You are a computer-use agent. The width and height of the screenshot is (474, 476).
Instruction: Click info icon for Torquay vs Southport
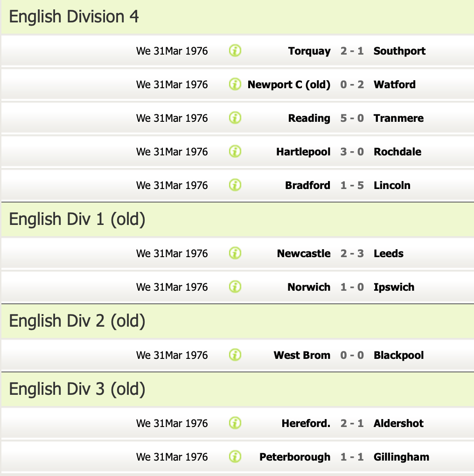(x=235, y=51)
